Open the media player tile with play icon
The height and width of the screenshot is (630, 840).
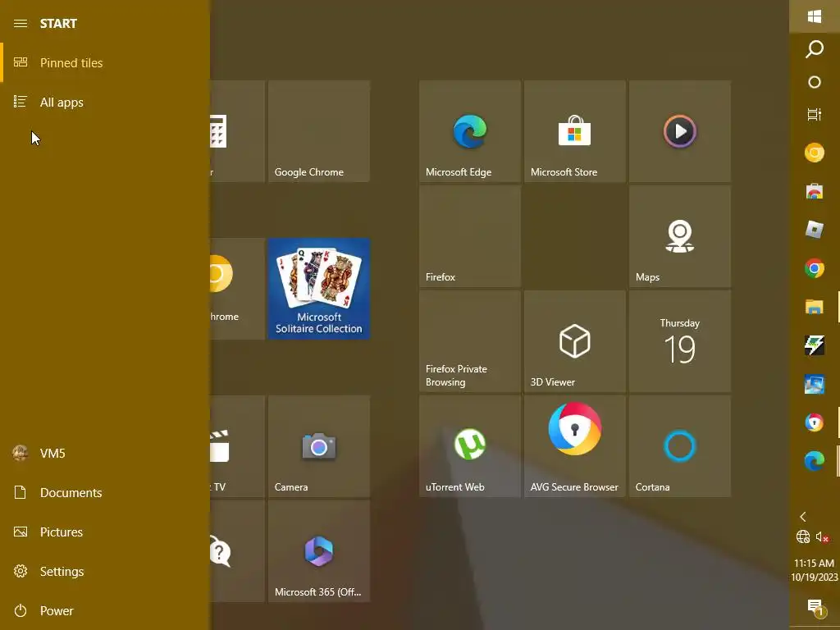click(680, 131)
